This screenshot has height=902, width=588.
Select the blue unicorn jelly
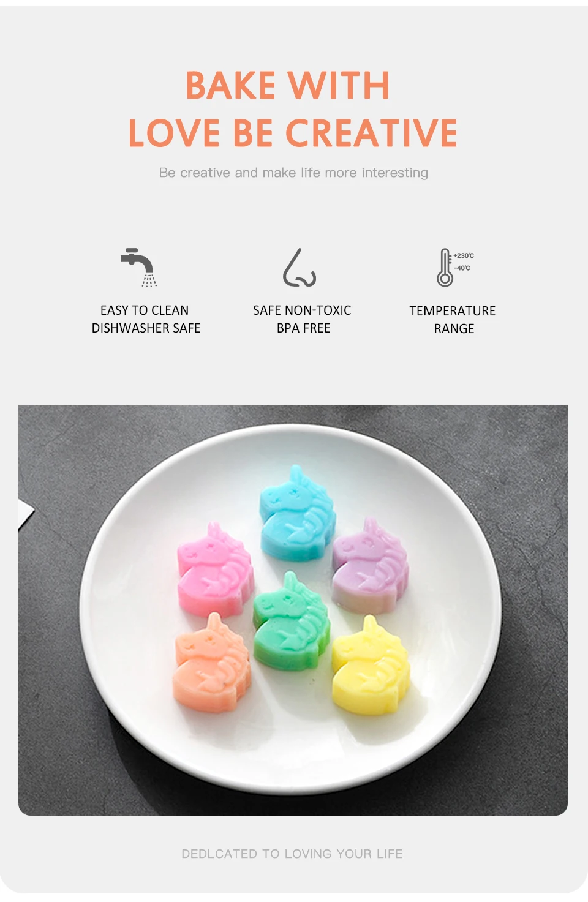tap(297, 513)
